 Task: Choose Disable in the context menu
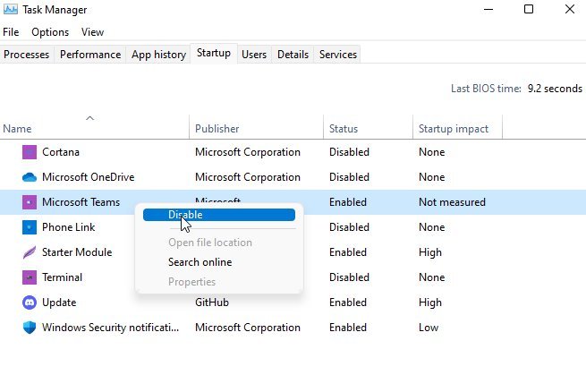[x=219, y=215]
